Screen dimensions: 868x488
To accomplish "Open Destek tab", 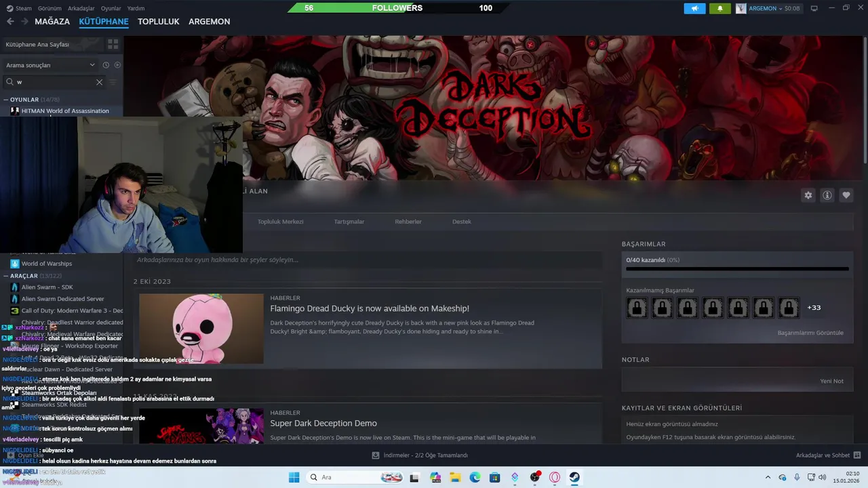I will (x=462, y=222).
